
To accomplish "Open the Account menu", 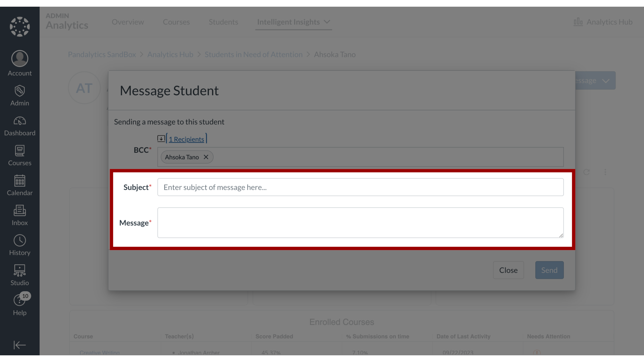I will [20, 64].
